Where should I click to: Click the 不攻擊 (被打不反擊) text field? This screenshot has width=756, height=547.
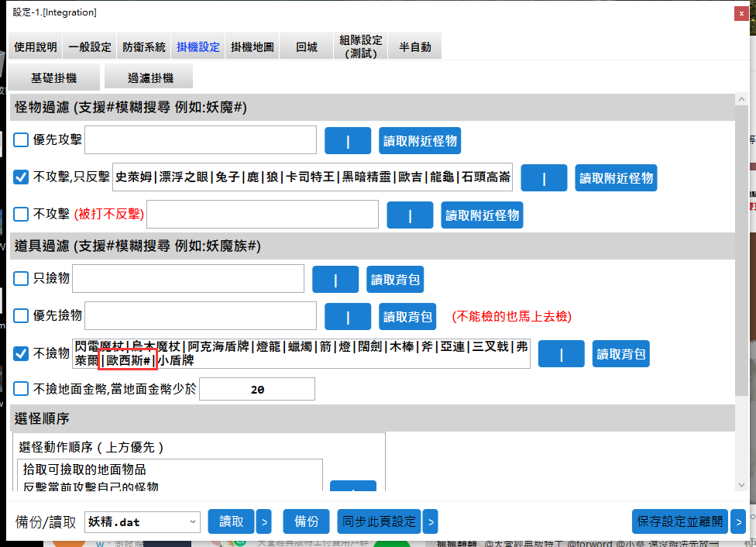(263, 214)
